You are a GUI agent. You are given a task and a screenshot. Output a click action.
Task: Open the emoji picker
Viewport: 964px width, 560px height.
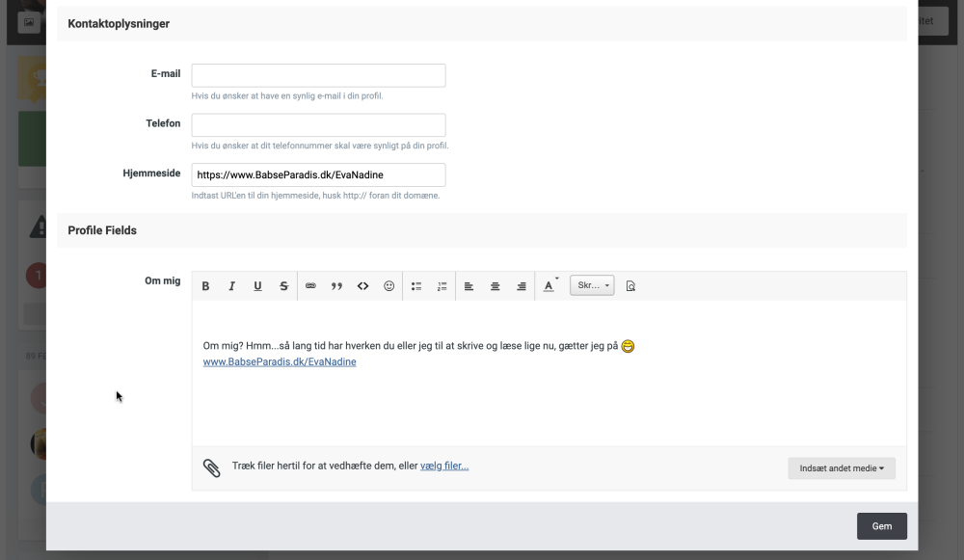coord(389,286)
